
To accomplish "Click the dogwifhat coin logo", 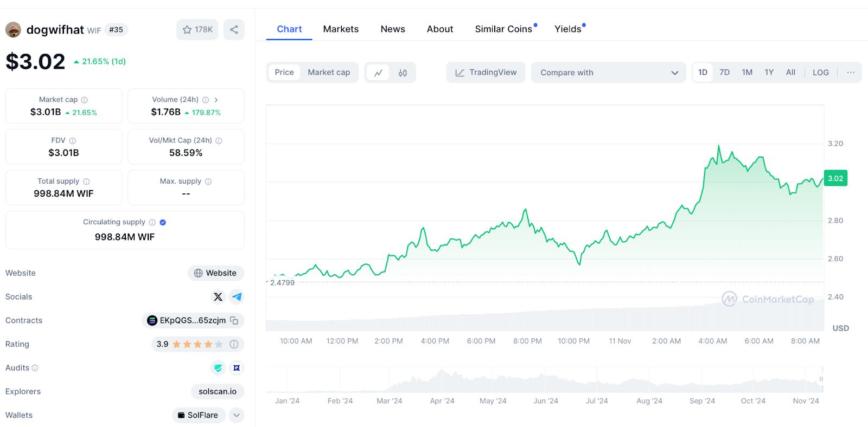I will coord(13,30).
